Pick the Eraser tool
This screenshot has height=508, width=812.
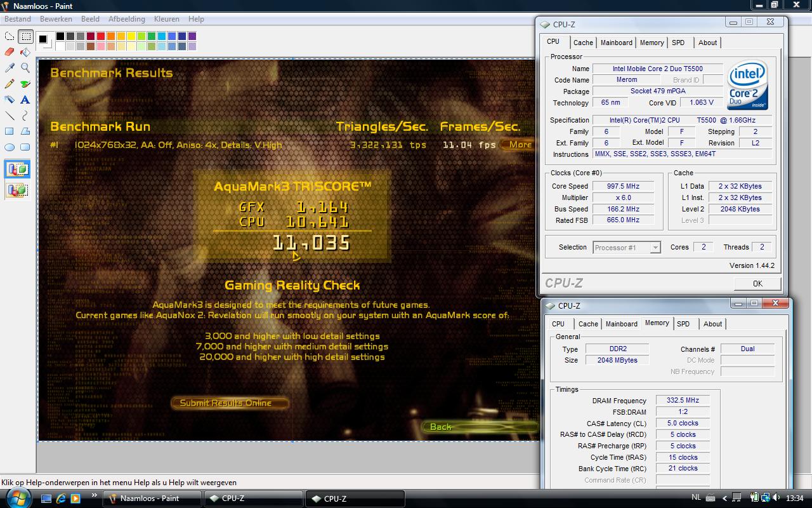10,52
